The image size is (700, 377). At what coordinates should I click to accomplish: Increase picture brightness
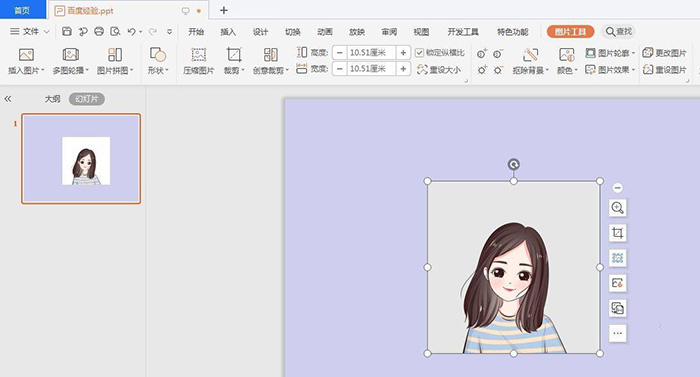482,70
